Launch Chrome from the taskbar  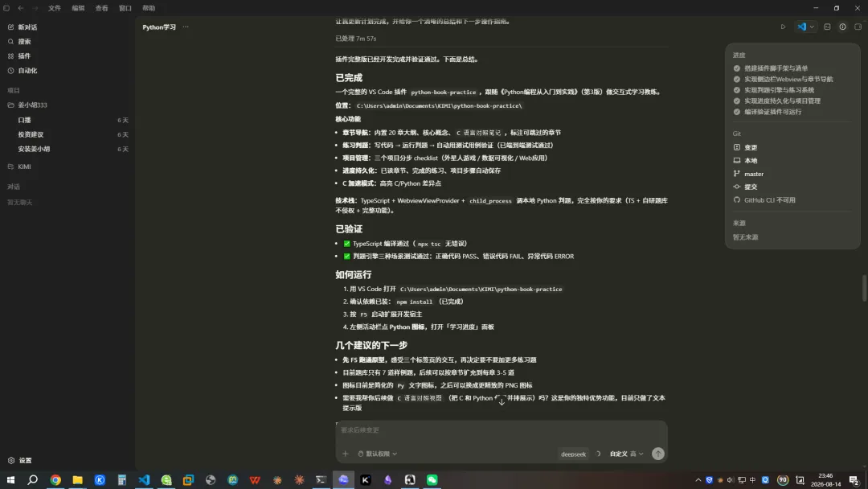click(x=55, y=480)
